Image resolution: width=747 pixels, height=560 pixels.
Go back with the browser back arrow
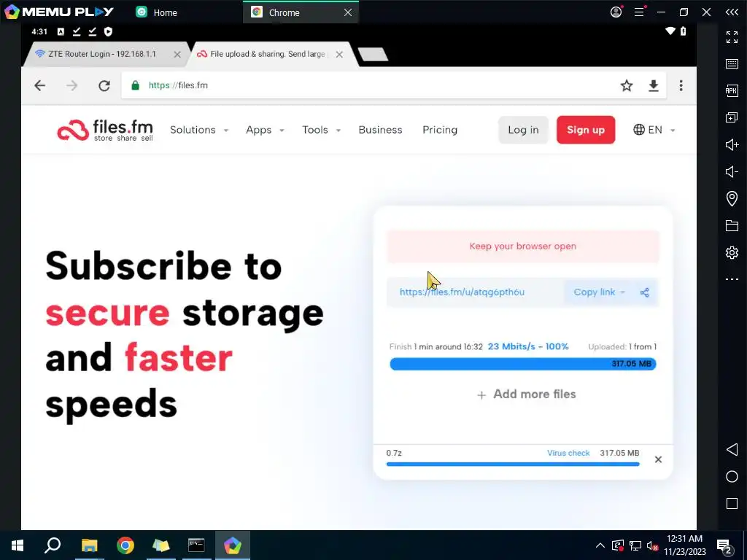point(40,86)
